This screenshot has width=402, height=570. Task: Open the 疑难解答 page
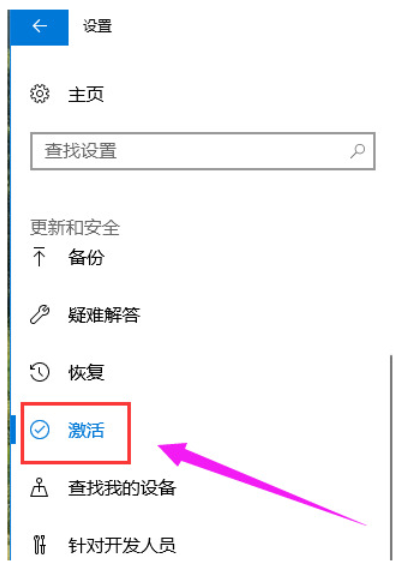104,315
